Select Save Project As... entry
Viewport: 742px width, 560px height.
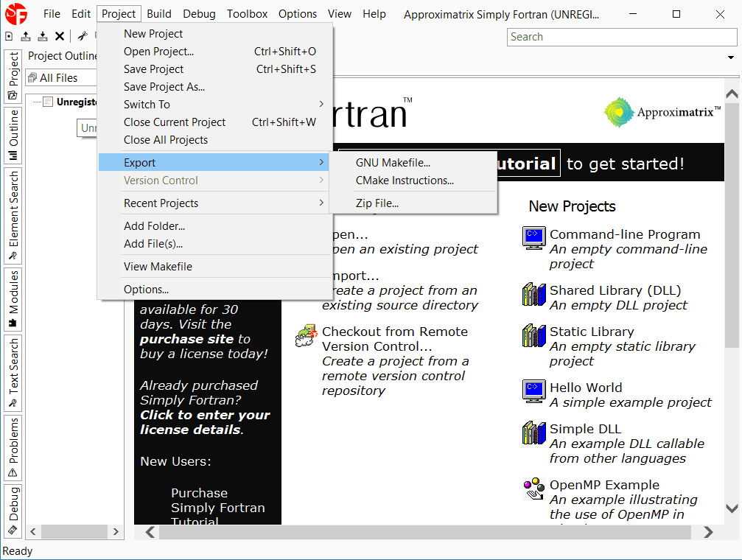(215, 87)
